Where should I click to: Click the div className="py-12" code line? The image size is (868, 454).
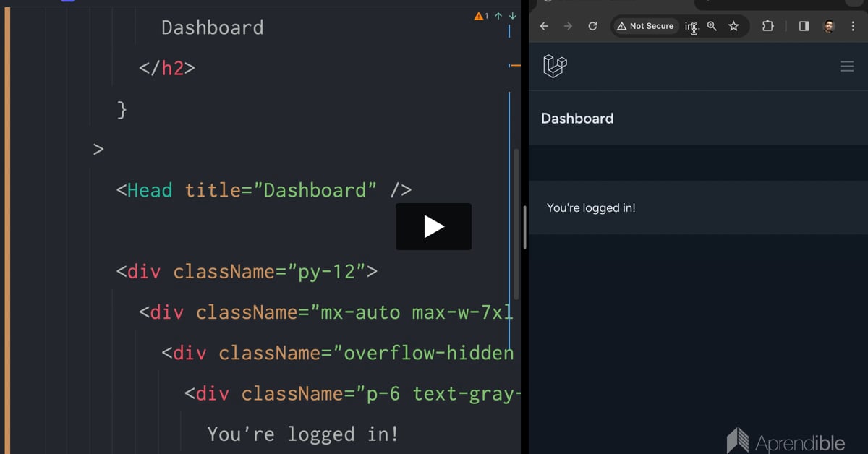pyautogui.click(x=247, y=272)
